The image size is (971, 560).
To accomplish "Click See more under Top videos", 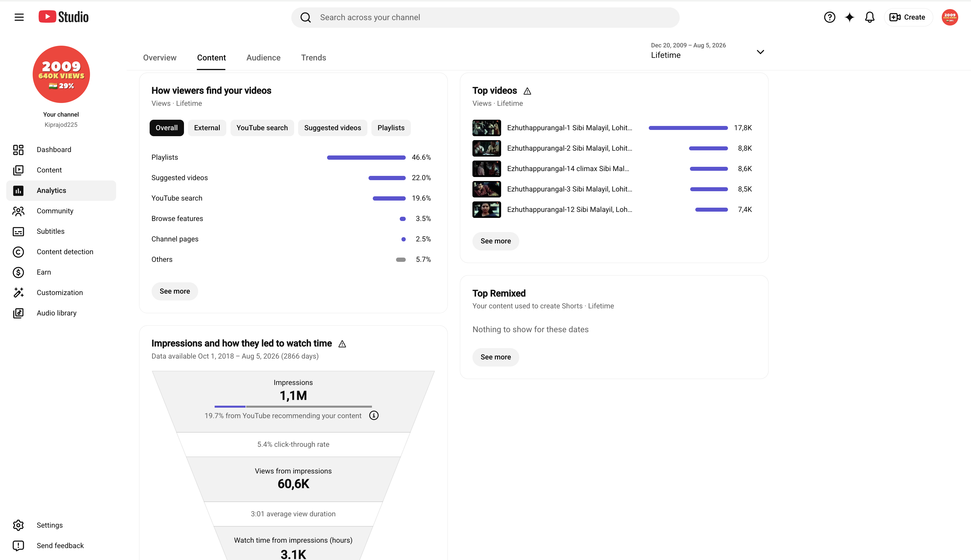I will (x=496, y=241).
